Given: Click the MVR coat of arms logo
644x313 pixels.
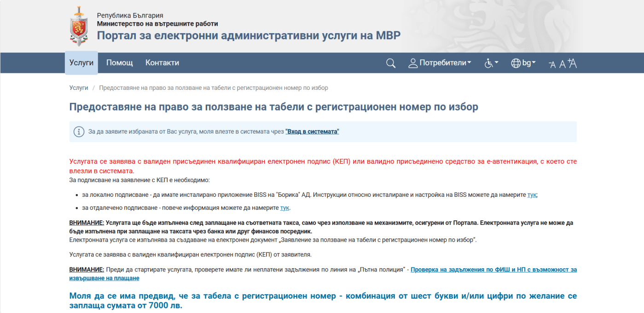Looking at the screenshot, I should click(x=80, y=25).
